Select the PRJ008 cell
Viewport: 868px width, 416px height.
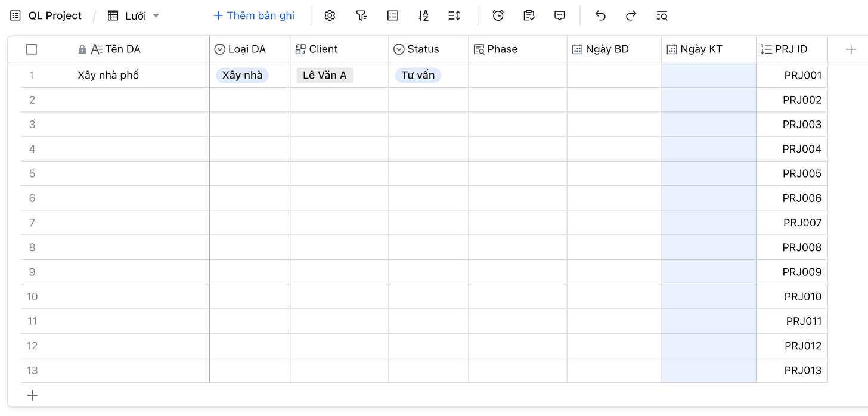tap(792, 247)
